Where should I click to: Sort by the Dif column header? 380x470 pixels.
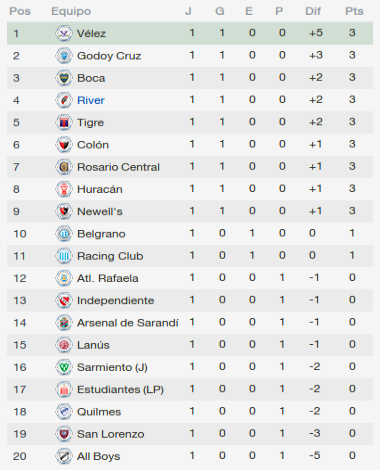[x=313, y=11]
